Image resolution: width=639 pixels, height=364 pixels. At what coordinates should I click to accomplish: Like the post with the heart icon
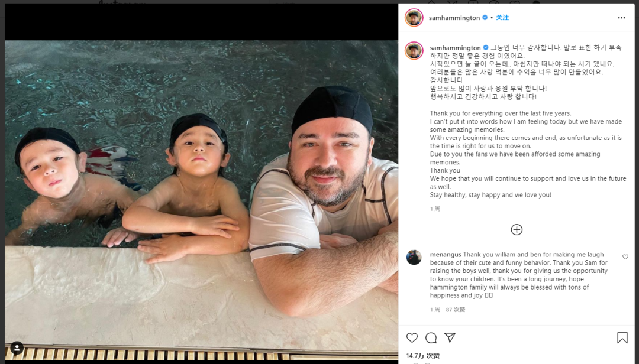click(412, 337)
